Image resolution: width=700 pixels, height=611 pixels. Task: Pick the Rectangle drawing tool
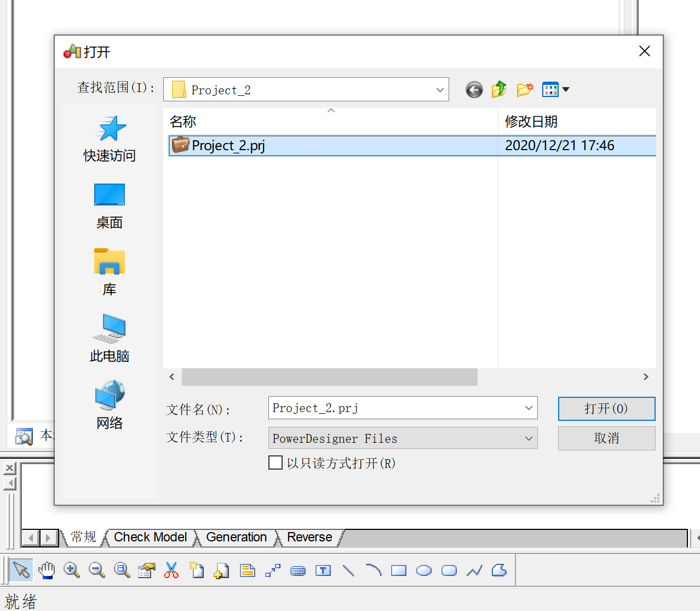399,570
